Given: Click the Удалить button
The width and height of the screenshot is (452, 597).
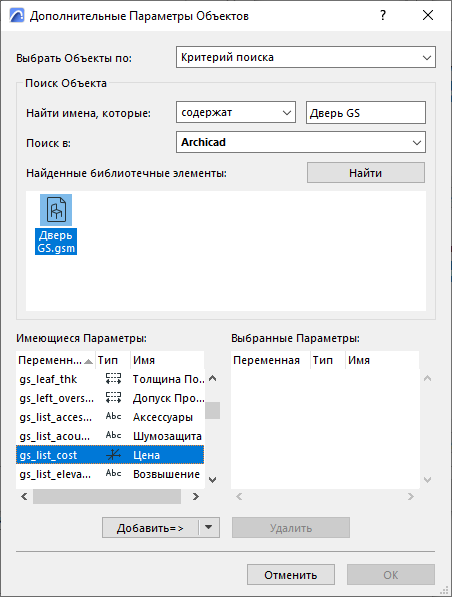Looking at the screenshot, I should click(x=291, y=528).
